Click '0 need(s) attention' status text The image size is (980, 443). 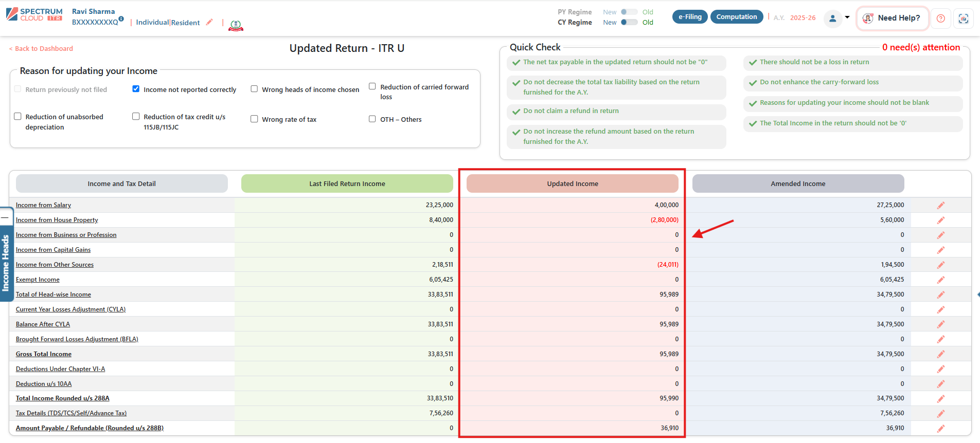(x=921, y=47)
